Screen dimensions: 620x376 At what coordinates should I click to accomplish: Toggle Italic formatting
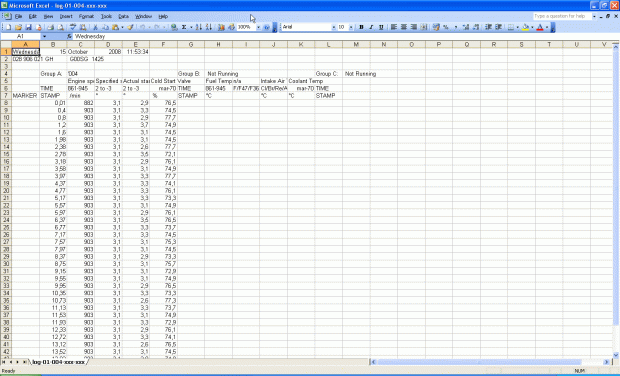coord(371,27)
